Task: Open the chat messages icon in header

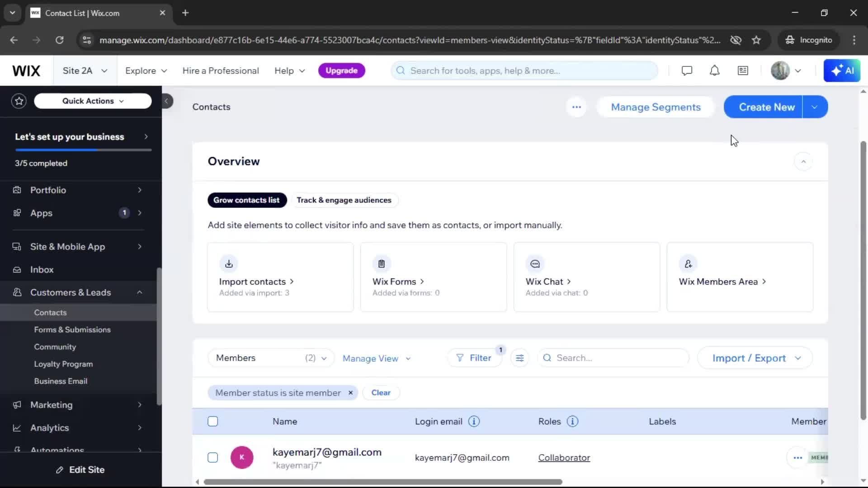Action: [687, 70]
